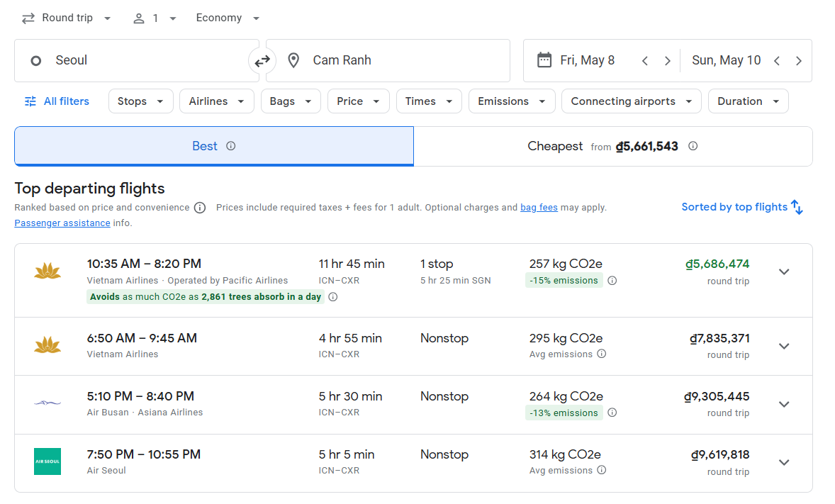This screenshot has width=835, height=504.
Task: Select the Best tab
Action: (x=213, y=147)
